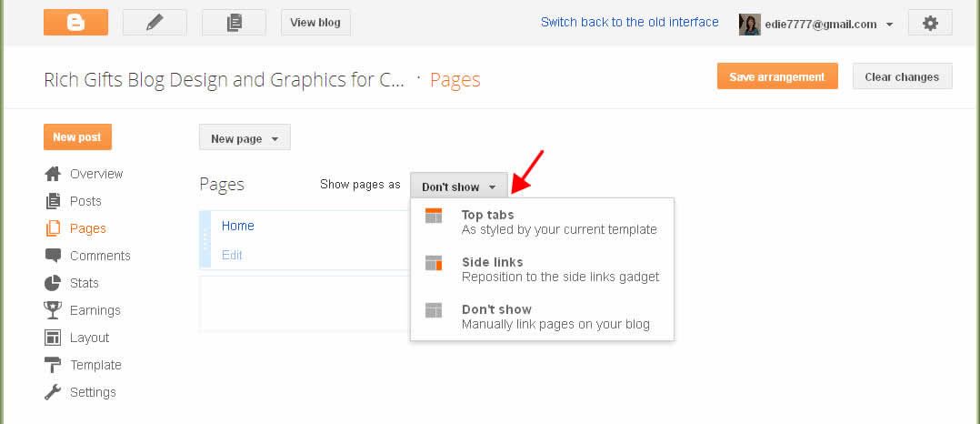Click the Home page drag handle
Viewport: 980px width, 424px height.
pyautogui.click(x=205, y=240)
